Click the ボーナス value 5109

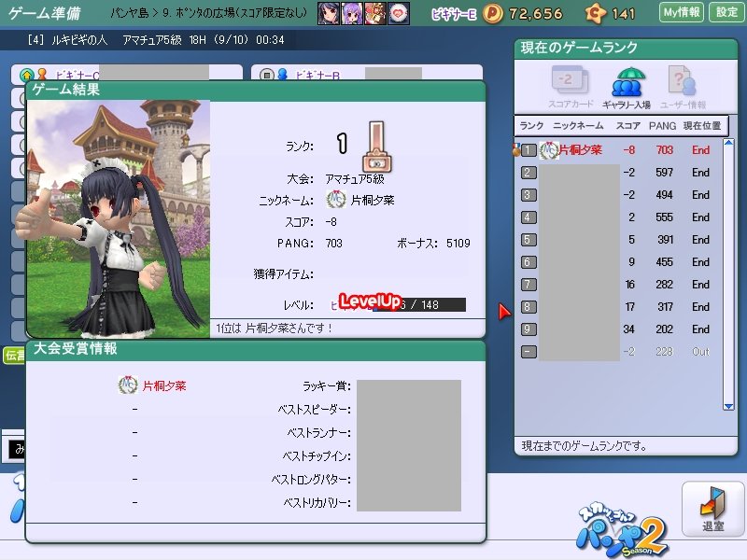(458, 244)
